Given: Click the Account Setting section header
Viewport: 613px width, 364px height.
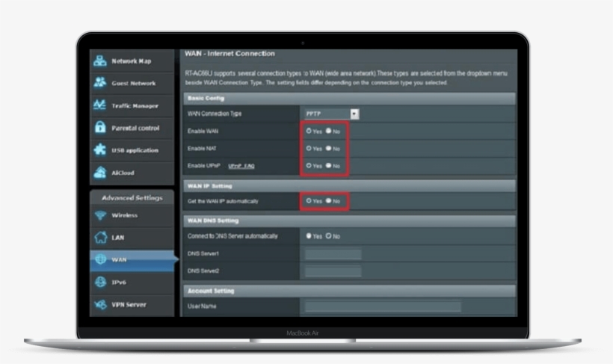Looking at the screenshot, I should pyautogui.click(x=350, y=291).
